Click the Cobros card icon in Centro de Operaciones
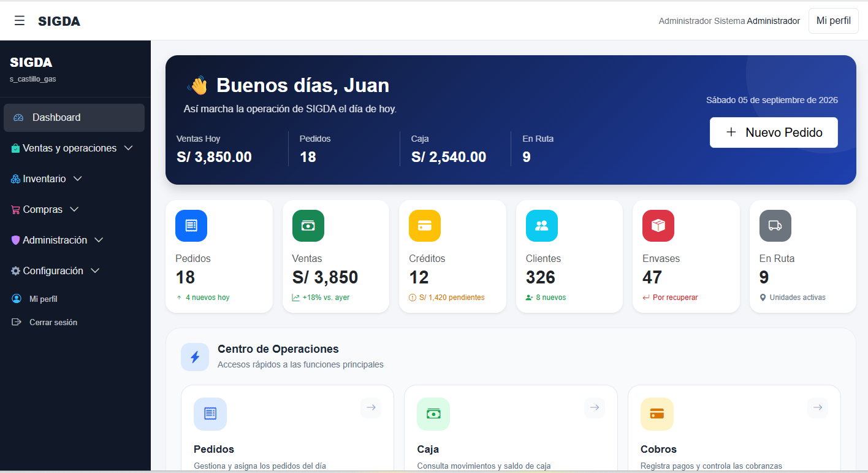868x473 pixels. 657,414
